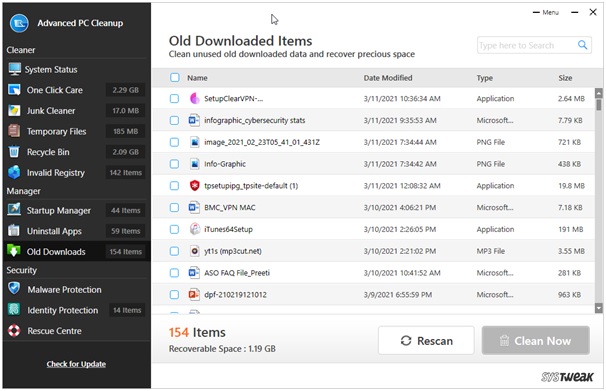The image size is (606, 391).
Task: Check the yt1s (mp3cut.net) checkbox
Action: (x=174, y=251)
